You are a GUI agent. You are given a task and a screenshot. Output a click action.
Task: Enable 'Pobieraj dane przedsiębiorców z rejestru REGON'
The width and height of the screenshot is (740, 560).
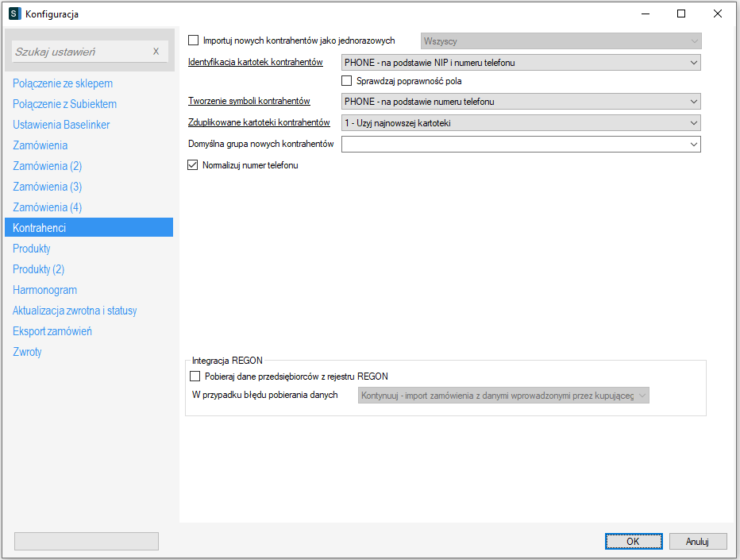(195, 377)
